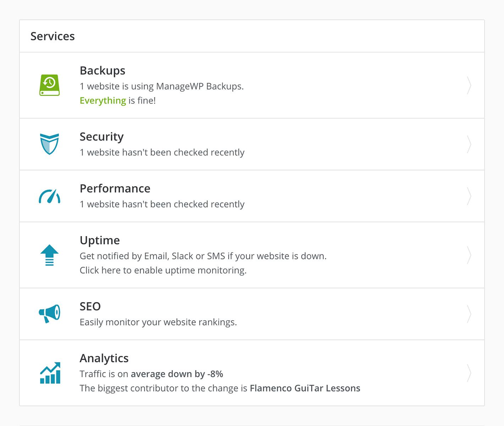504x426 pixels.
Task: Open Analytics details via right chevron
Action: (x=469, y=373)
